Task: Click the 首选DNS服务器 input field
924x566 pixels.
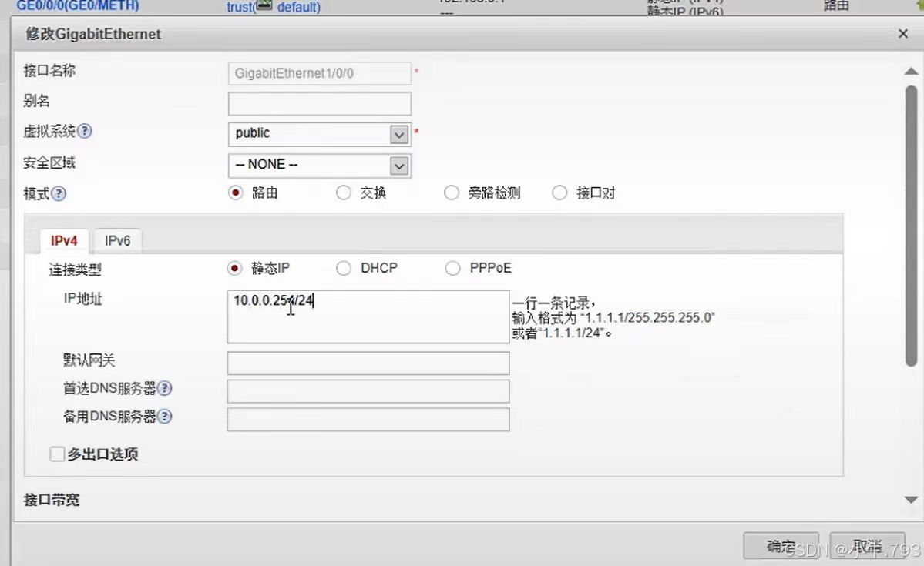Action: tap(368, 392)
